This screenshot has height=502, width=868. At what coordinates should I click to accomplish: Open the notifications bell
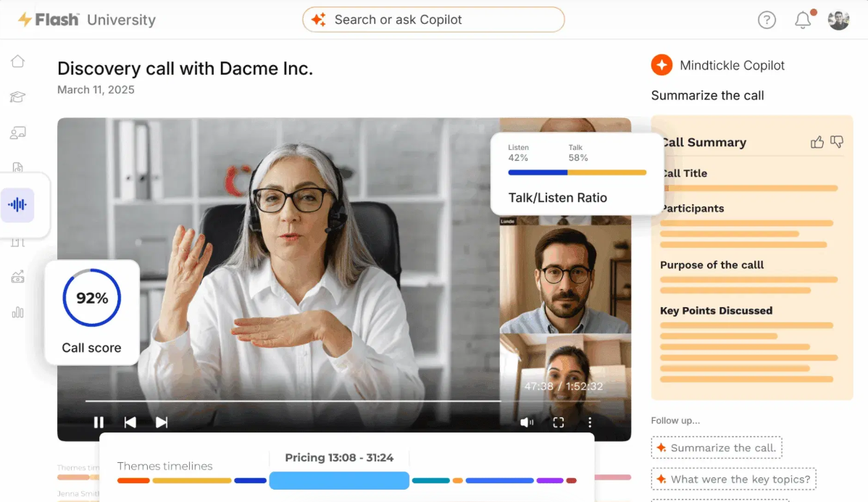click(804, 20)
